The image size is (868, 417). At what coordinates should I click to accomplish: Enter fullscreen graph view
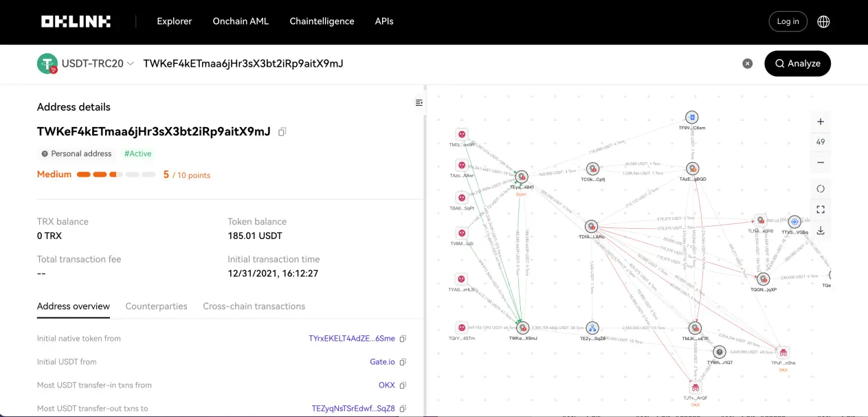821,210
